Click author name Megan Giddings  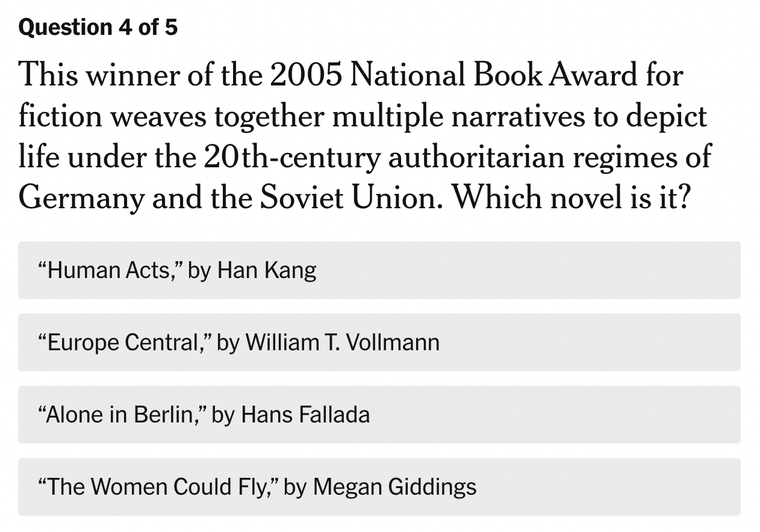394,487
